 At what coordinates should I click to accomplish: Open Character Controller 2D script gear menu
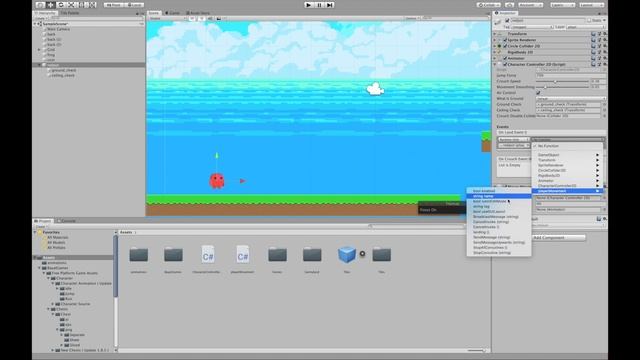pos(604,64)
